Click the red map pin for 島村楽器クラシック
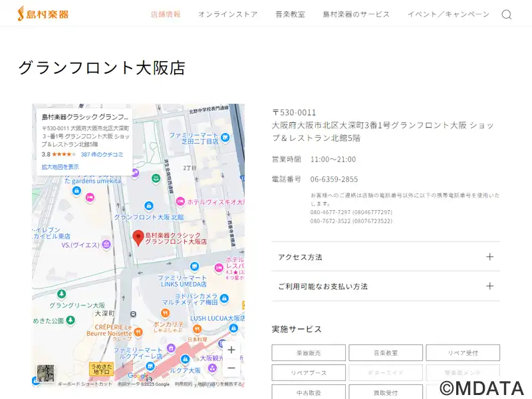Screen dimensions: 532x399 (138, 238)
